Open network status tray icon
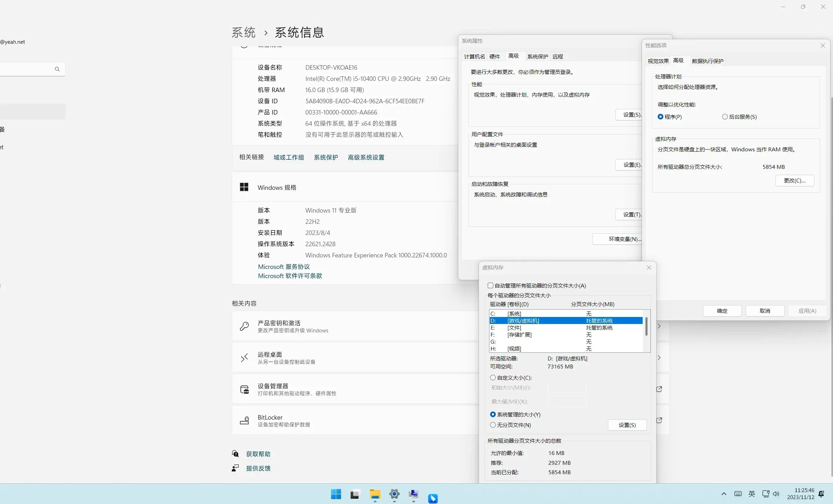Screen dimensions: 833x504 coord(766,494)
